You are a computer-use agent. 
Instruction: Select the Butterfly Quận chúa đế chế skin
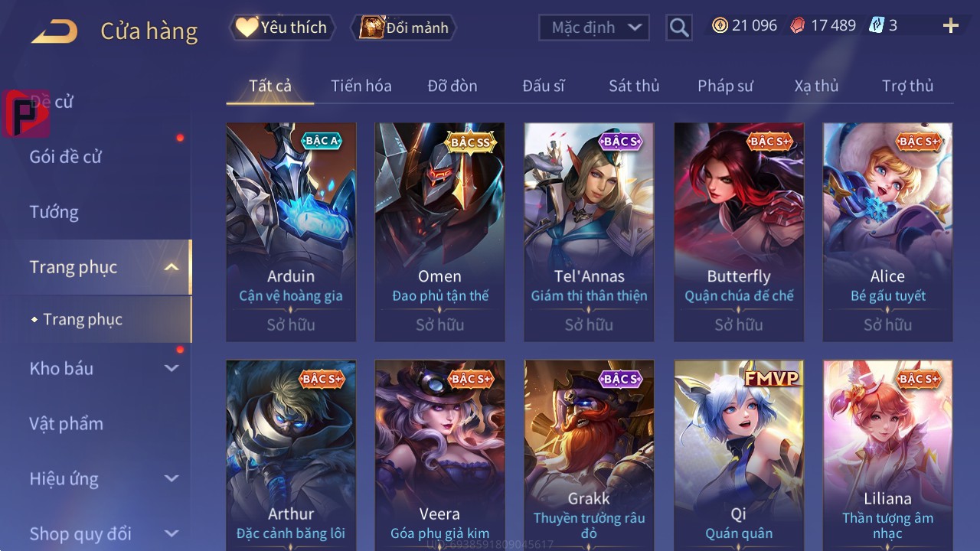tap(739, 232)
